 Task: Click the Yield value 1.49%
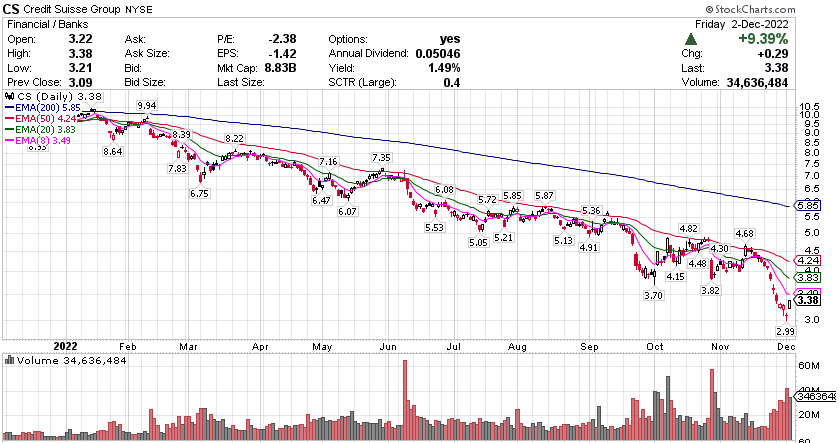tap(444, 68)
